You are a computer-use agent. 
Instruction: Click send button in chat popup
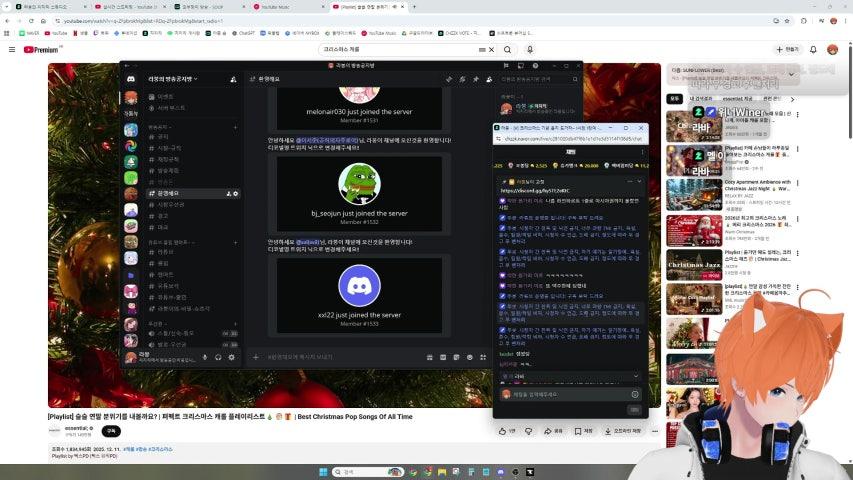634,410
